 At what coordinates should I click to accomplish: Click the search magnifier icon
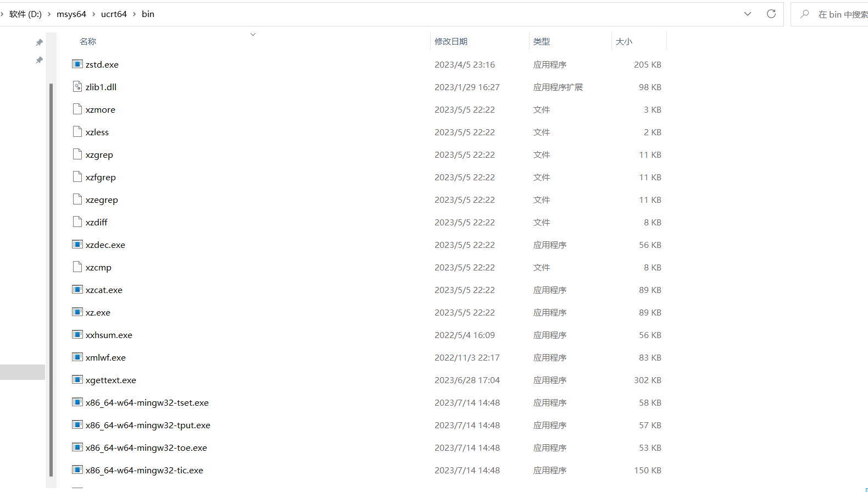805,14
